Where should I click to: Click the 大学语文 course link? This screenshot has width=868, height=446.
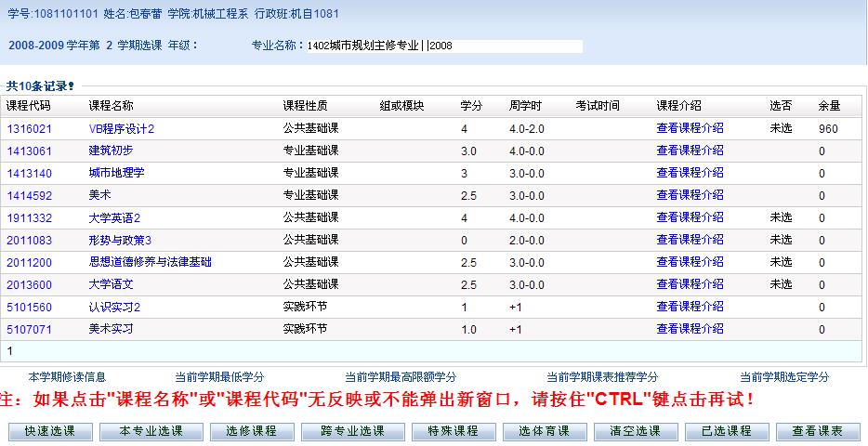[111, 284]
